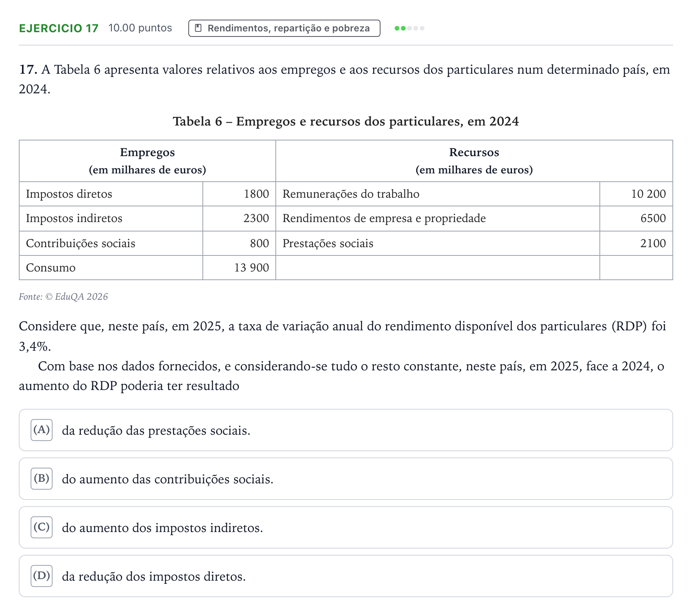The height and width of the screenshot is (616, 692).
Task: Click "Rendimentos de empresa e propriedade" cell
Action: (x=438, y=218)
